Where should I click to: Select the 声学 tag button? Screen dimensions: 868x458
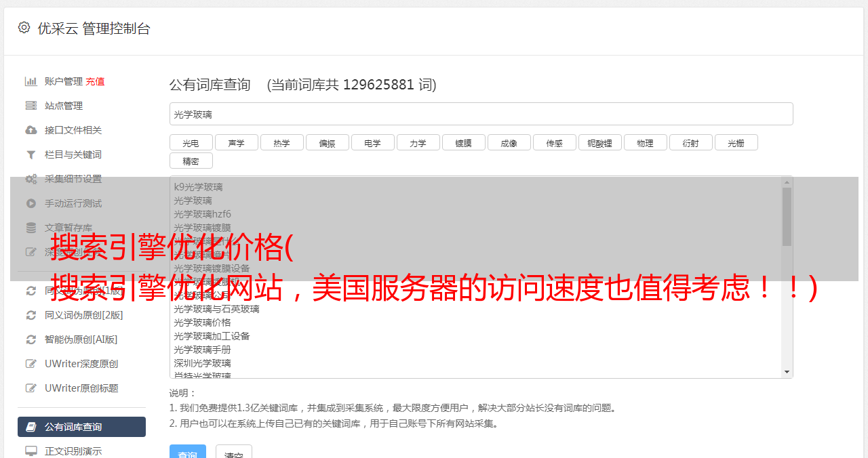click(x=237, y=142)
